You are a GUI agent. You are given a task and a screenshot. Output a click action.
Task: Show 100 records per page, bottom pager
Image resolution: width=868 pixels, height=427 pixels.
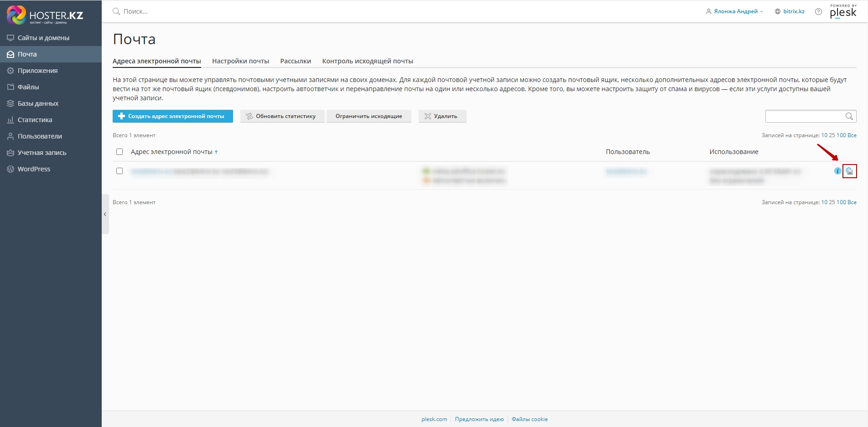click(841, 202)
